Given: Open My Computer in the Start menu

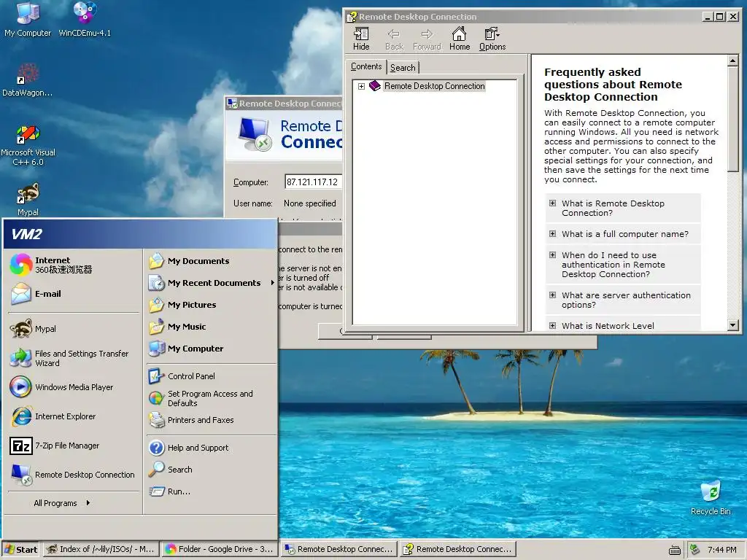Looking at the screenshot, I should pyautogui.click(x=212, y=349).
